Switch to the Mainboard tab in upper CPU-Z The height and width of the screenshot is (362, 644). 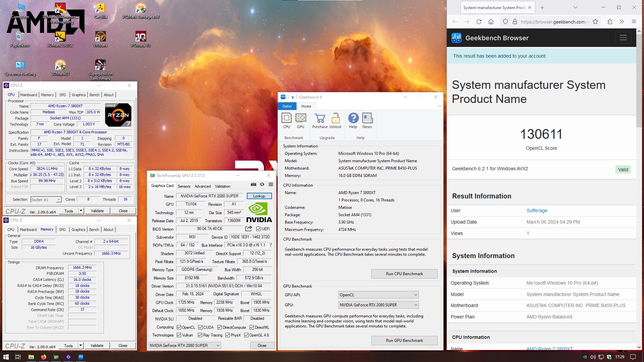coord(29,95)
